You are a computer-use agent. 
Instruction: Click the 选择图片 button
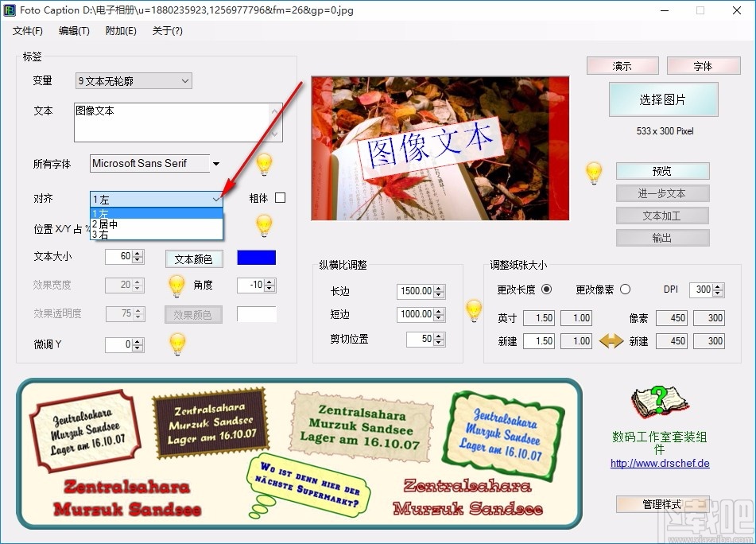pos(664,100)
